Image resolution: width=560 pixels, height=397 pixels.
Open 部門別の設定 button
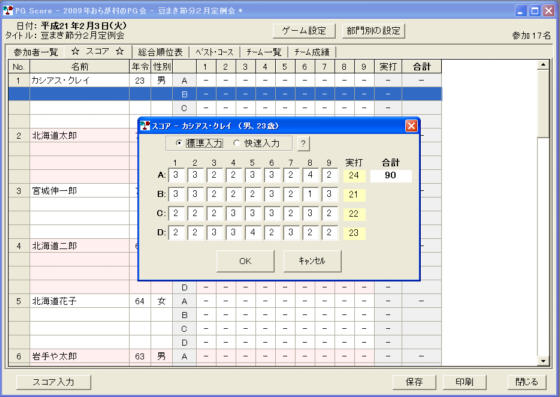coord(373,31)
